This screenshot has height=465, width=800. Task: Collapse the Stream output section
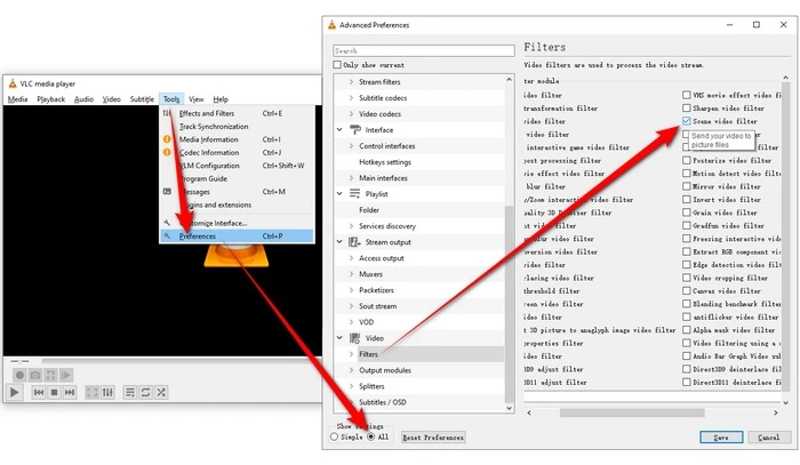(340, 242)
